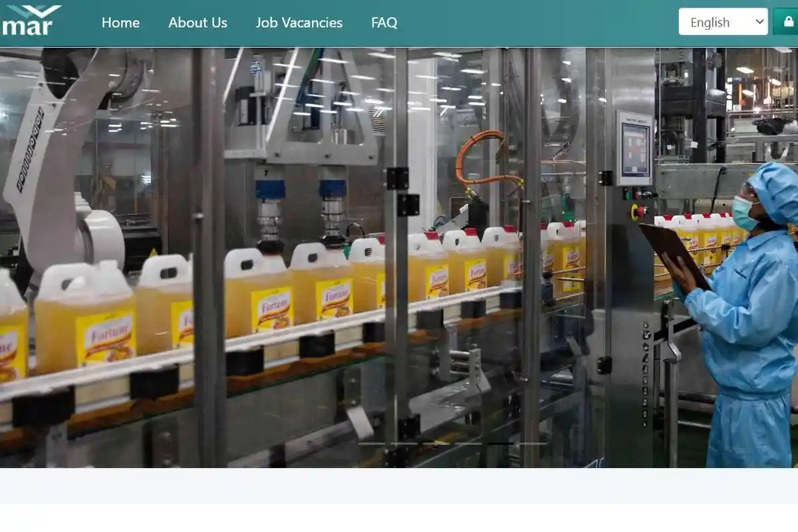Jump to the third carousel slide indicator
Screen dimensions: 798x532
tap(438, 443)
